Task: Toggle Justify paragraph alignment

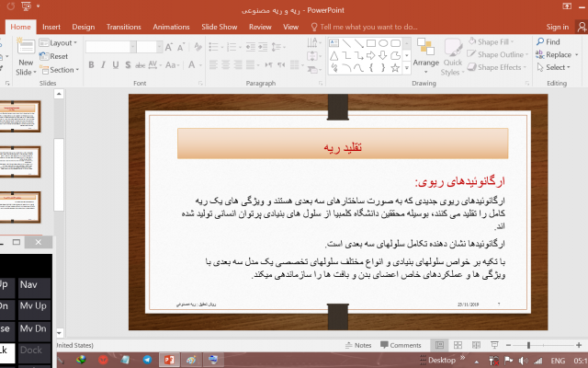Action: [x=250, y=65]
